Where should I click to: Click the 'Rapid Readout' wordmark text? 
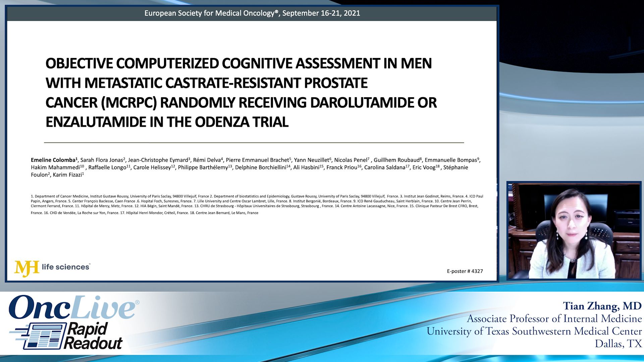[x=94, y=336]
